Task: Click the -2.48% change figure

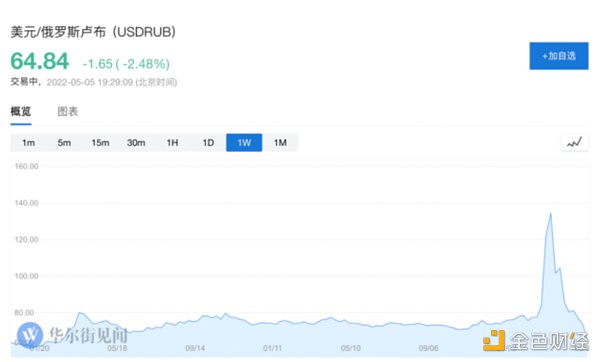Action: pos(146,64)
